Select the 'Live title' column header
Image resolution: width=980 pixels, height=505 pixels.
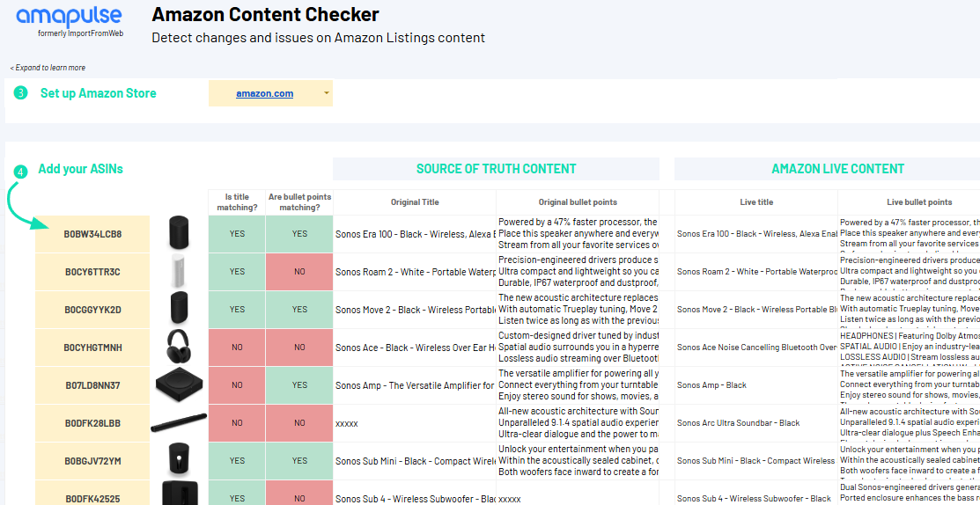coord(756,202)
